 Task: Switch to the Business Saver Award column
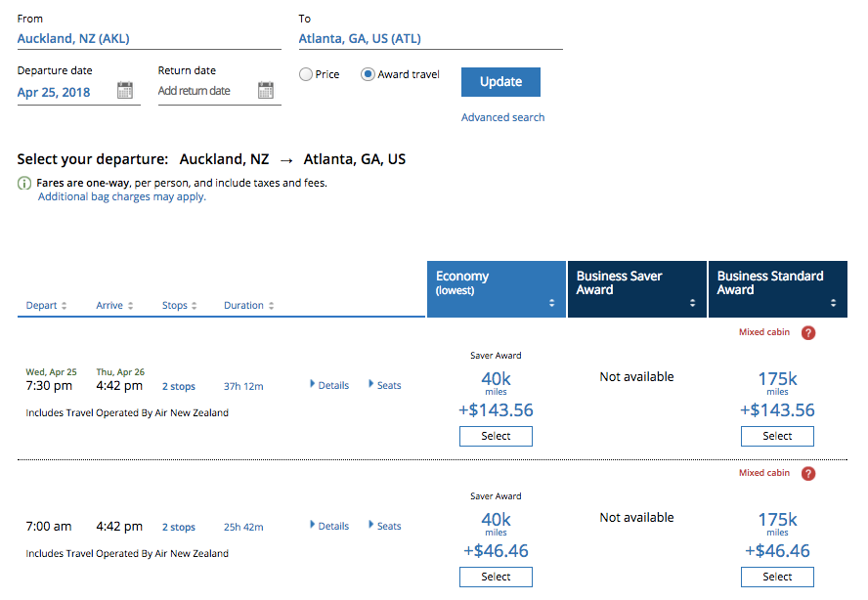pyautogui.click(x=636, y=288)
